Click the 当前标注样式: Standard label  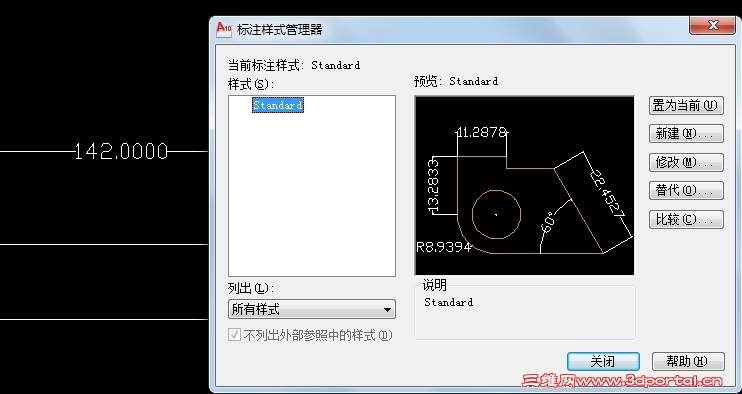pyautogui.click(x=294, y=65)
